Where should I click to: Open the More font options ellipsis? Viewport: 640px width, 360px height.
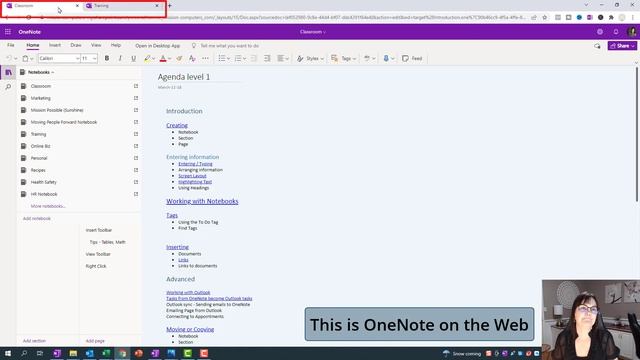pyautogui.click(x=205, y=58)
